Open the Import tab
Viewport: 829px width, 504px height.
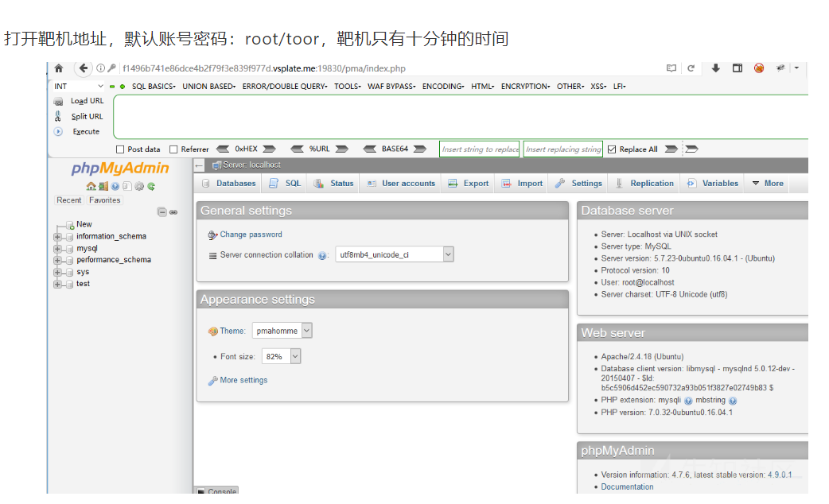[523, 184]
